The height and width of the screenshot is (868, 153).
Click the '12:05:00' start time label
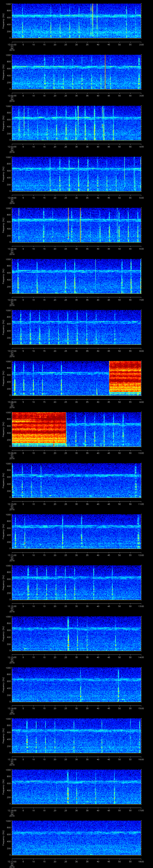(12, 249)
